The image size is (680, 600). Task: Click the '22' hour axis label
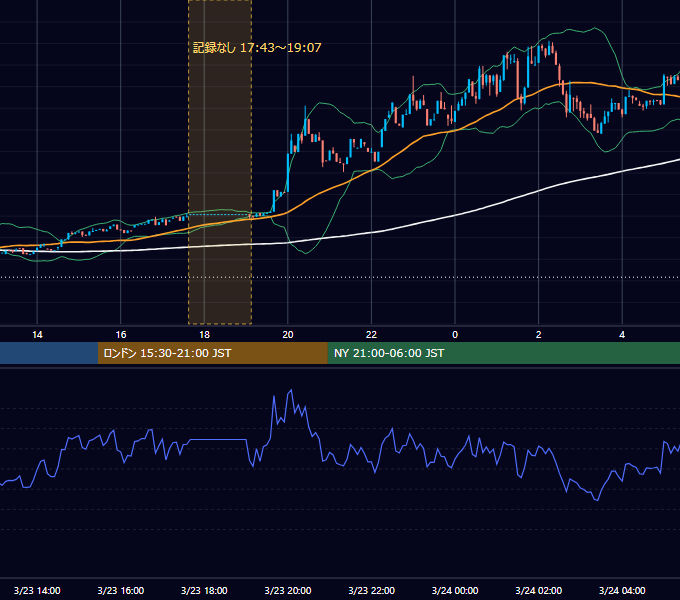point(371,335)
